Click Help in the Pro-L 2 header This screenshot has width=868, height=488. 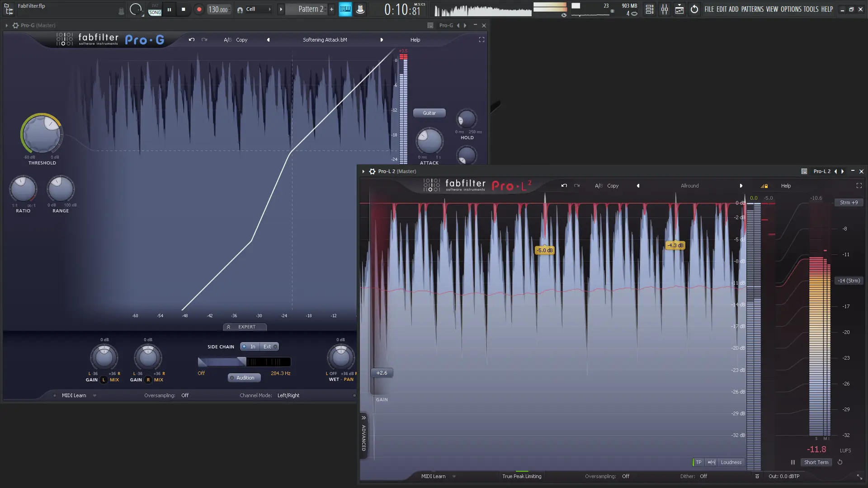[786, 186]
